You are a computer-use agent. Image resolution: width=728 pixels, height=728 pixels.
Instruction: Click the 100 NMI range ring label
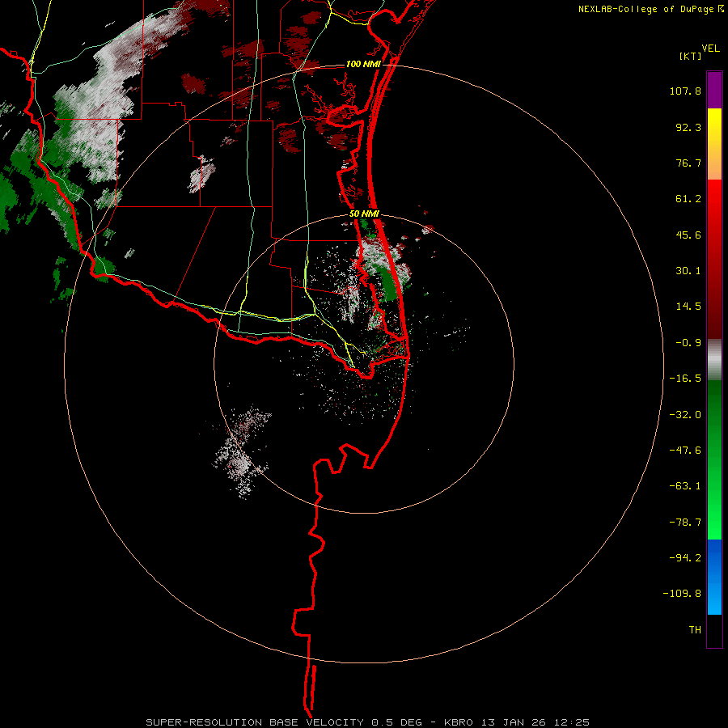pyautogui.click(x=363, y=64)
